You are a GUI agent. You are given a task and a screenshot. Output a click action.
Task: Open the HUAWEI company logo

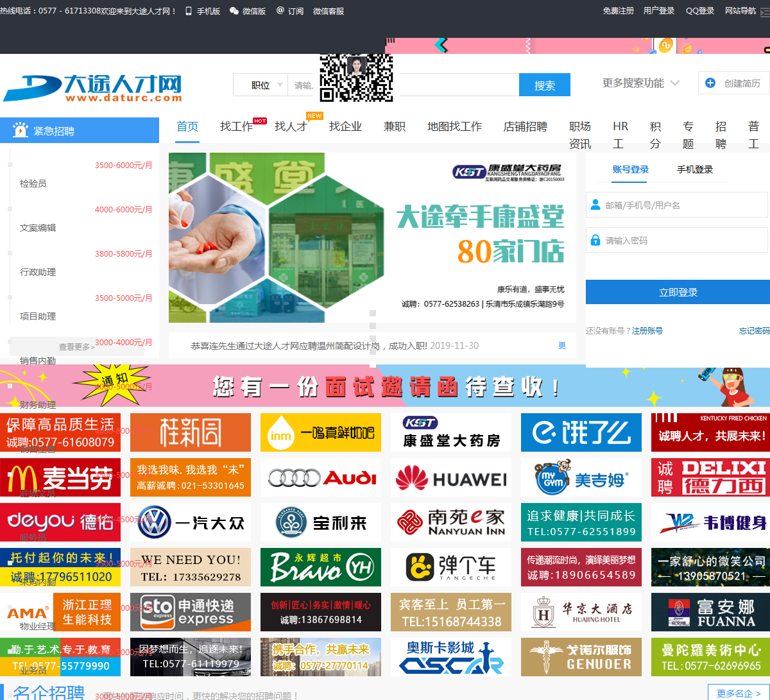click(451, 477)
